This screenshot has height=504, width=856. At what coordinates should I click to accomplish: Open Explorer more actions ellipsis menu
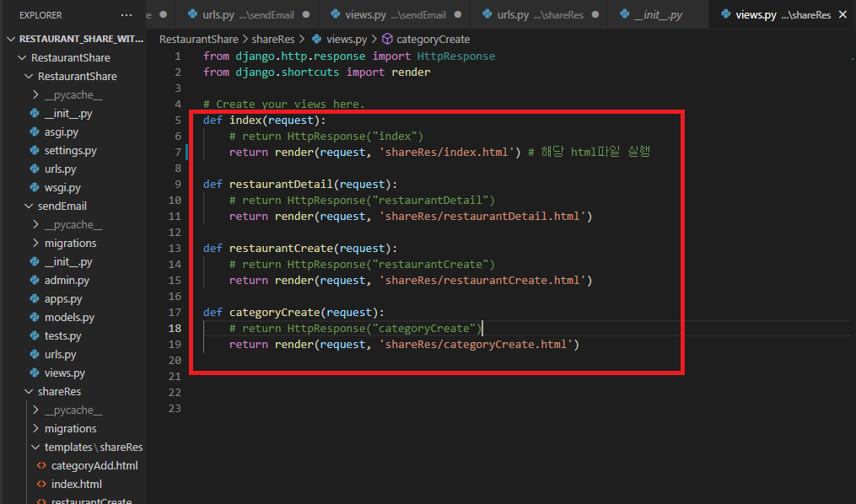tap(127, 15)
